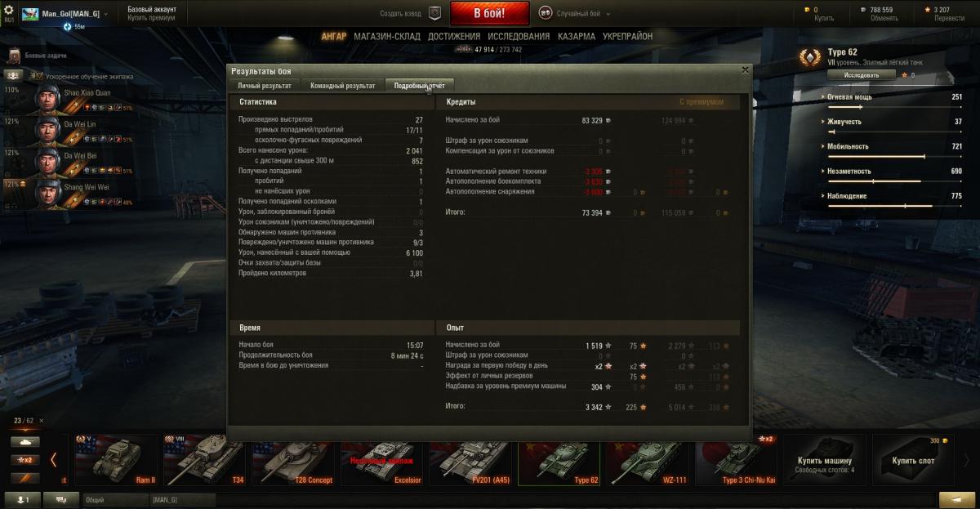This screenshot has width=980, height=509.
Task: Switch to the Командный результат tab
Action: pos(342,85)
